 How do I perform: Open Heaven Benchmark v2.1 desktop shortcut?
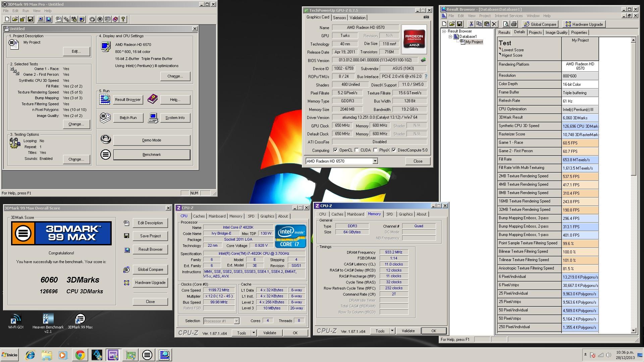(x=48, y=323)
